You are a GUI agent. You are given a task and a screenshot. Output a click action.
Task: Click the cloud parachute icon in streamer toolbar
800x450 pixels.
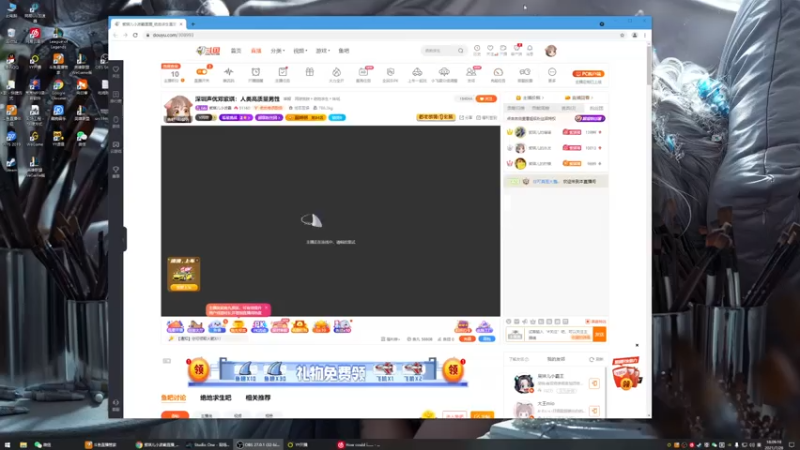[444, 72]
